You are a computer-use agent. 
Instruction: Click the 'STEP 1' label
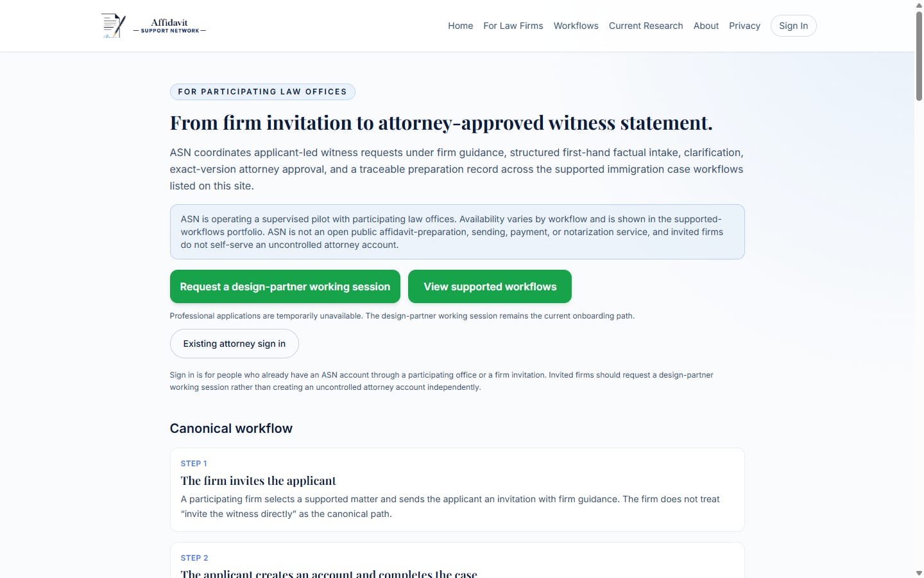194,464
